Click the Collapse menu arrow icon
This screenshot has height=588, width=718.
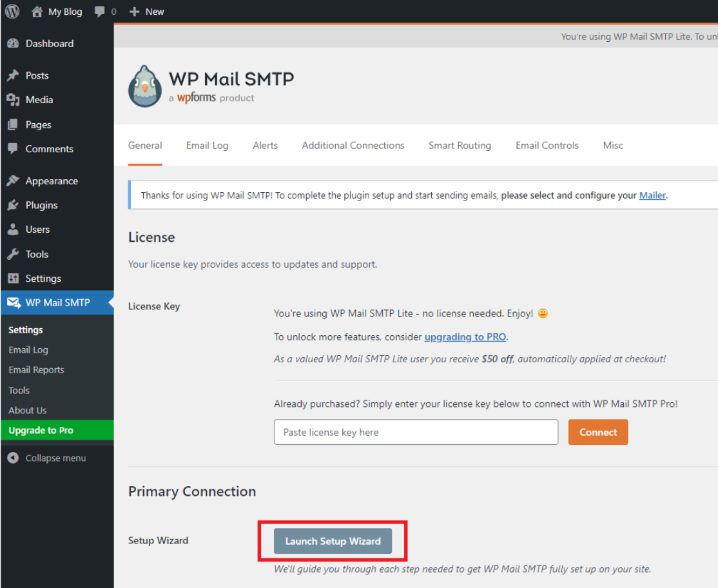click(14, 458)
